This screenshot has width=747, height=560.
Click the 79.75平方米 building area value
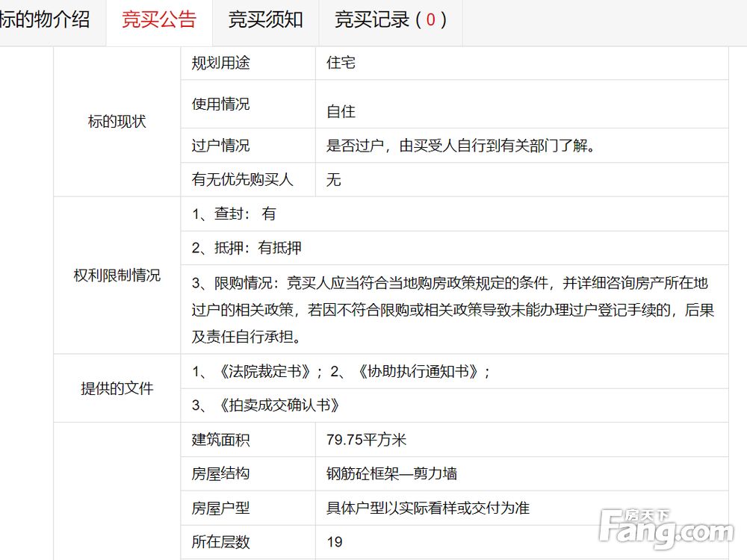(x=366, y=440)
